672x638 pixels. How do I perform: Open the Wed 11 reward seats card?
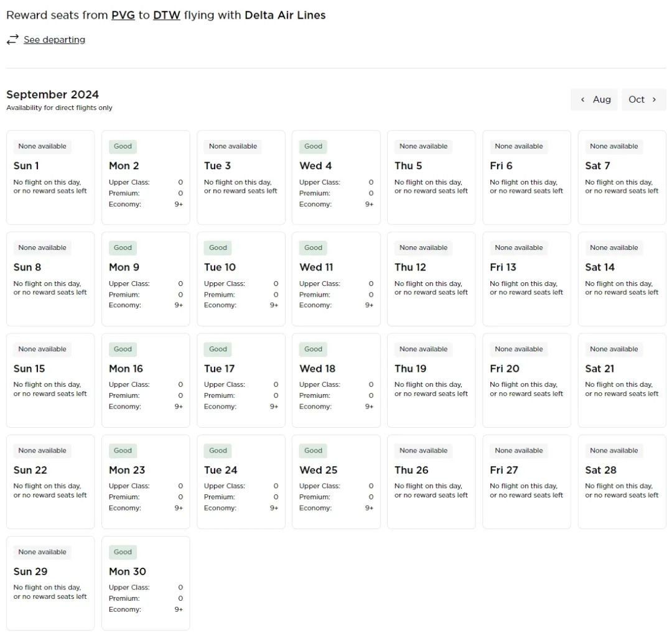pyautogui.click(x=336, y=279)
